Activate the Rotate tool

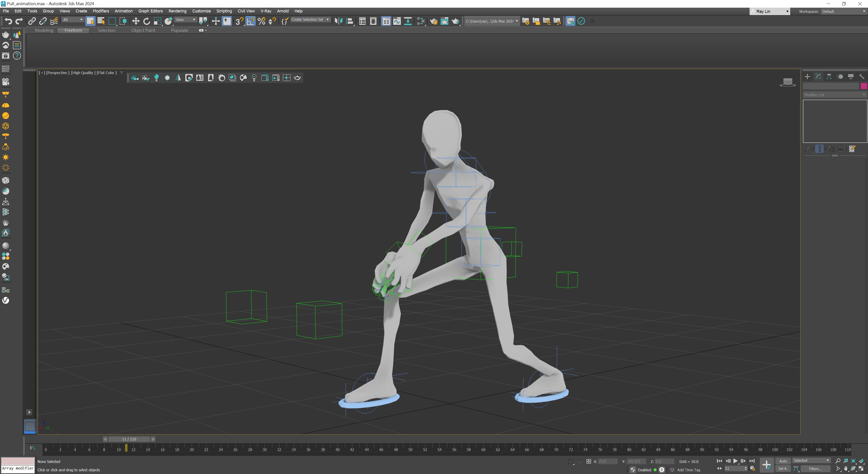click(x=147, y=21)
